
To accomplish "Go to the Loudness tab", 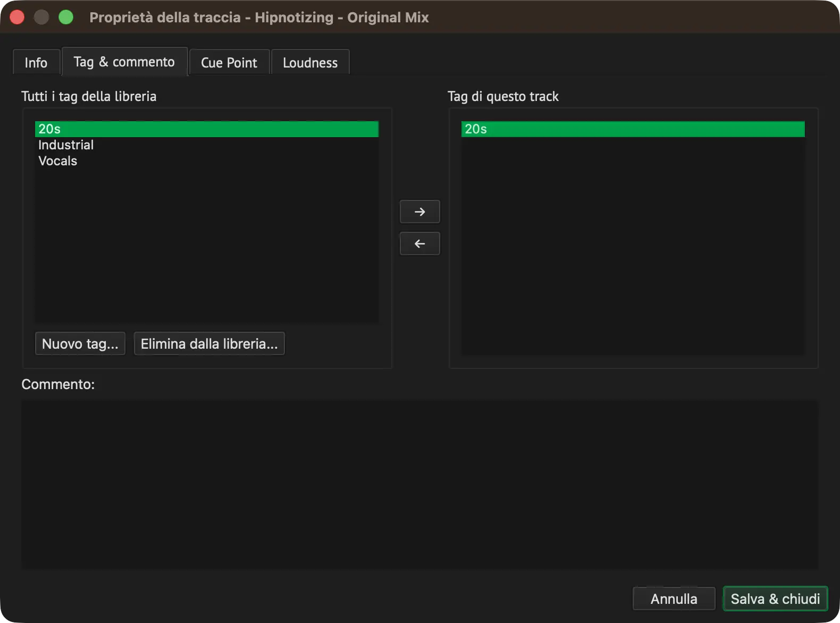I will [x=310, y=62].
